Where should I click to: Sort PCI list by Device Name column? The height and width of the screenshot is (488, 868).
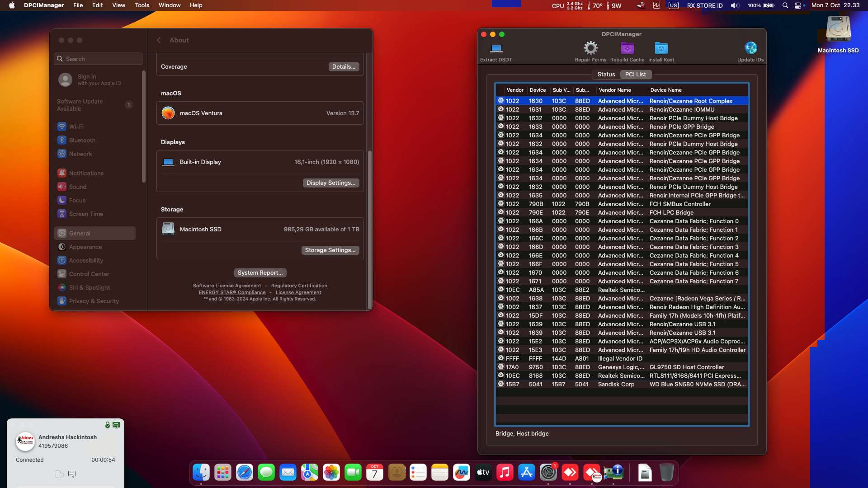point(698,90)
